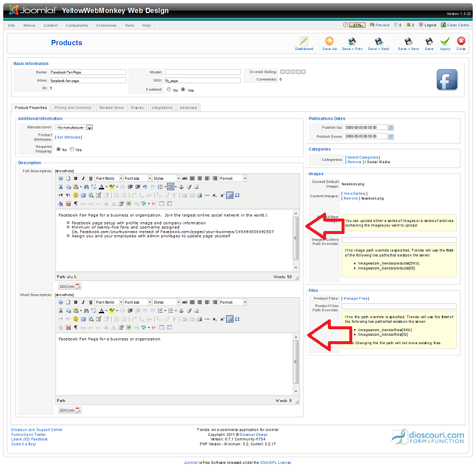Open the Publish Up calendar picker
The width and height of the screenshot is (476, 468).
point(391,127)
